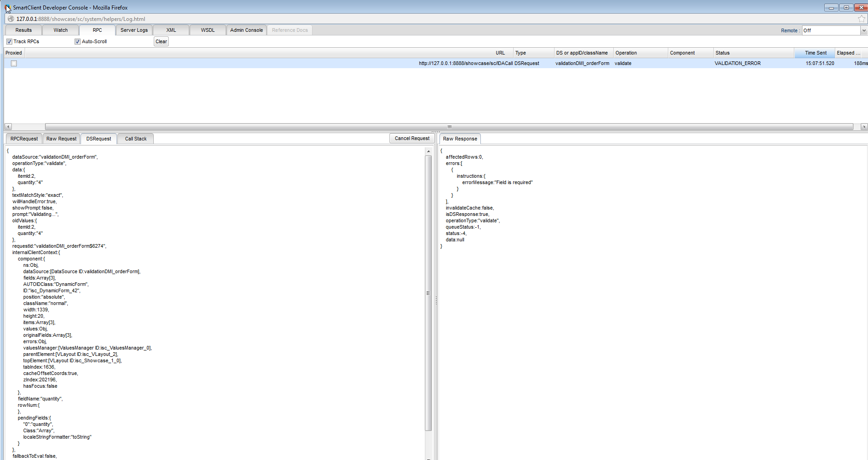The width and height of the screenshot is (868, 460).
Task: Click the request pane vertical scrollbar
Action: 428,293
